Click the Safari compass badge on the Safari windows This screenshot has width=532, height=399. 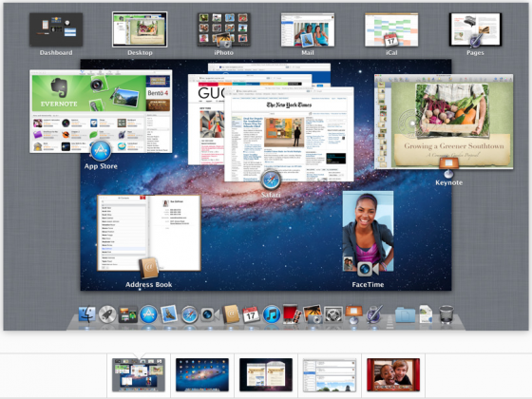pyautogui.click(x=271, y=180)
